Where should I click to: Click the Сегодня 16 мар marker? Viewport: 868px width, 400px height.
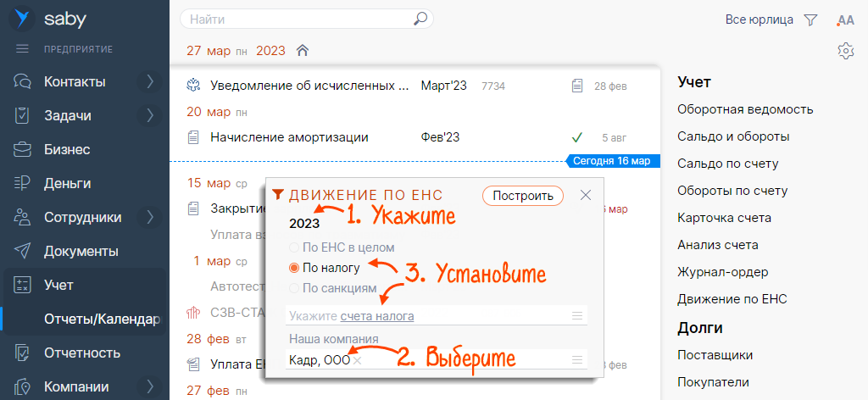pyautogui.click(x=612, y=161)
